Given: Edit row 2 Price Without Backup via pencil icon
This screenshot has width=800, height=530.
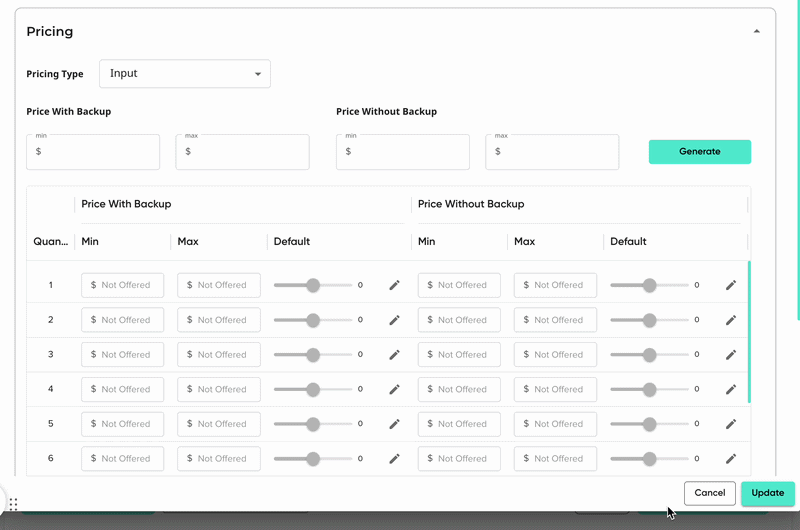Looking at the screenshot, I should point(731,320).
